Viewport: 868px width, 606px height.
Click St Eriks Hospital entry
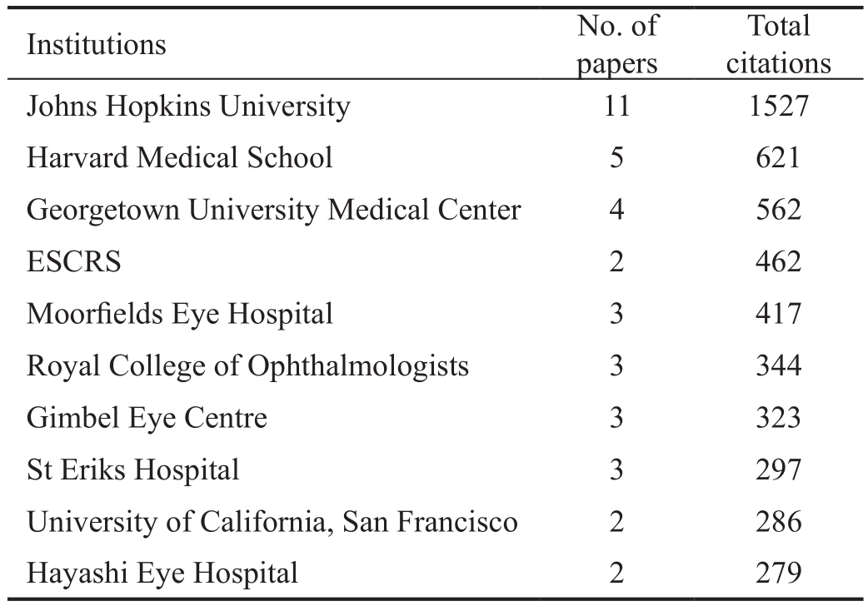click(x=132, y=469)
